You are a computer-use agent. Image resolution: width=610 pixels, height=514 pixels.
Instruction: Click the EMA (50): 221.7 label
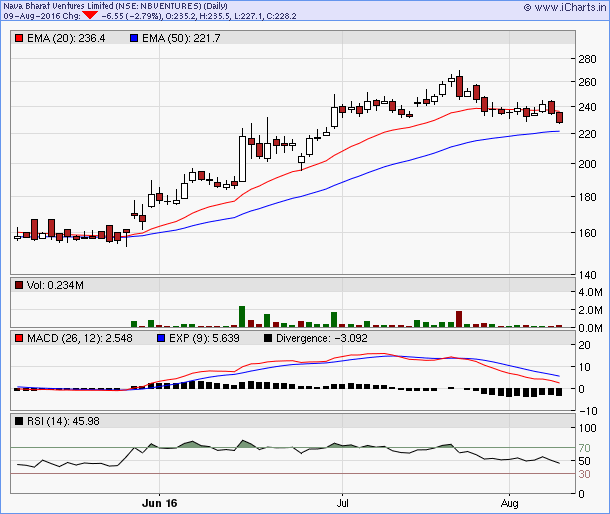point(181,38)
